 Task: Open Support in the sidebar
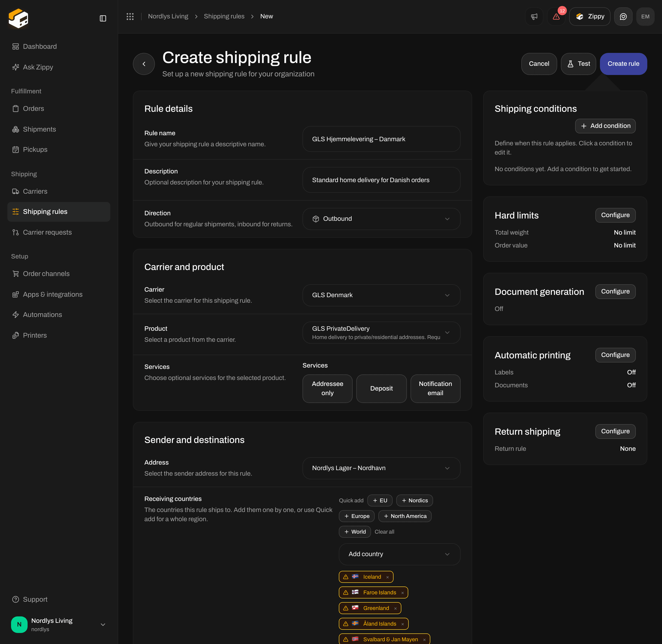click(x=59, y=599)
